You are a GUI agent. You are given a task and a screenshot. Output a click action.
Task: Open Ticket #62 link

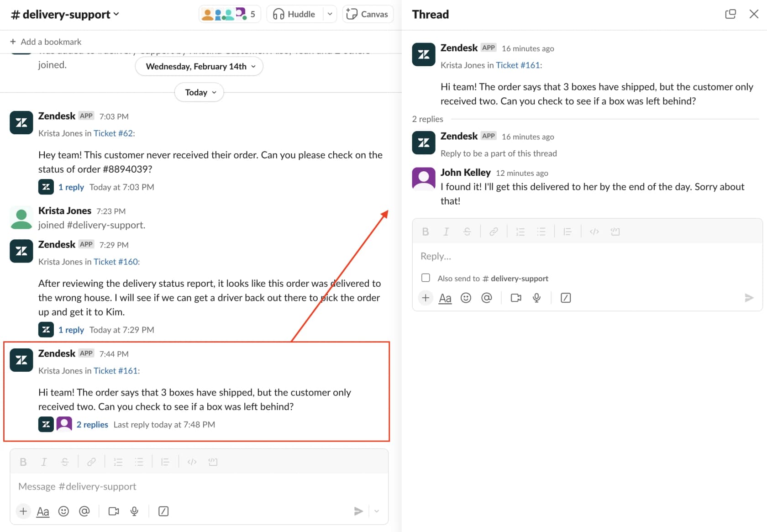[x=113, y=133]
